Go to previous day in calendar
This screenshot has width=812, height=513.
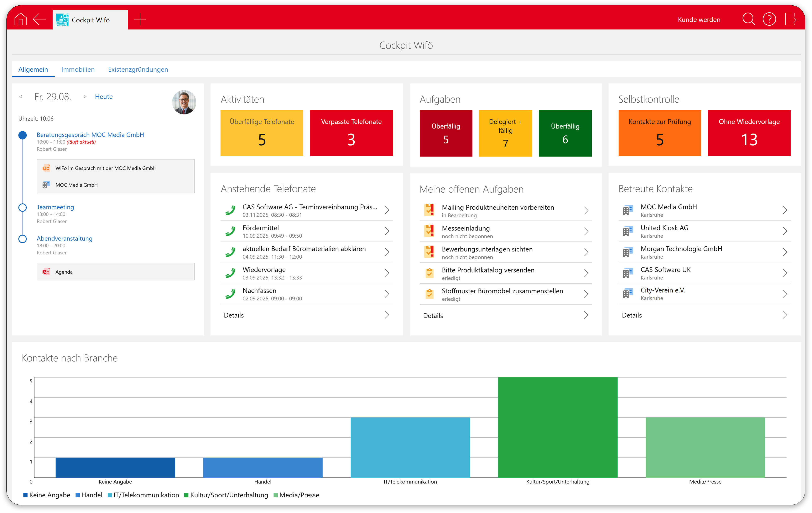click(x=21, y=97)
